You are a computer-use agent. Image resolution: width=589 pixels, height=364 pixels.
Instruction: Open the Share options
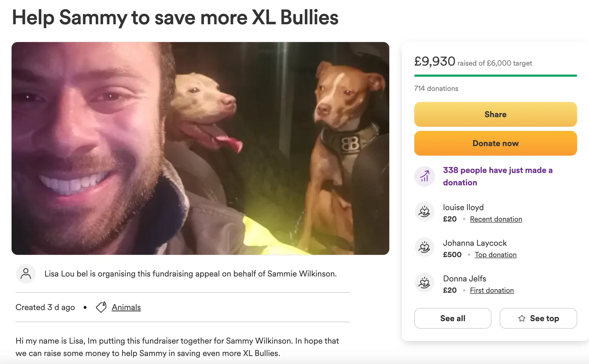tap(495, 114)
